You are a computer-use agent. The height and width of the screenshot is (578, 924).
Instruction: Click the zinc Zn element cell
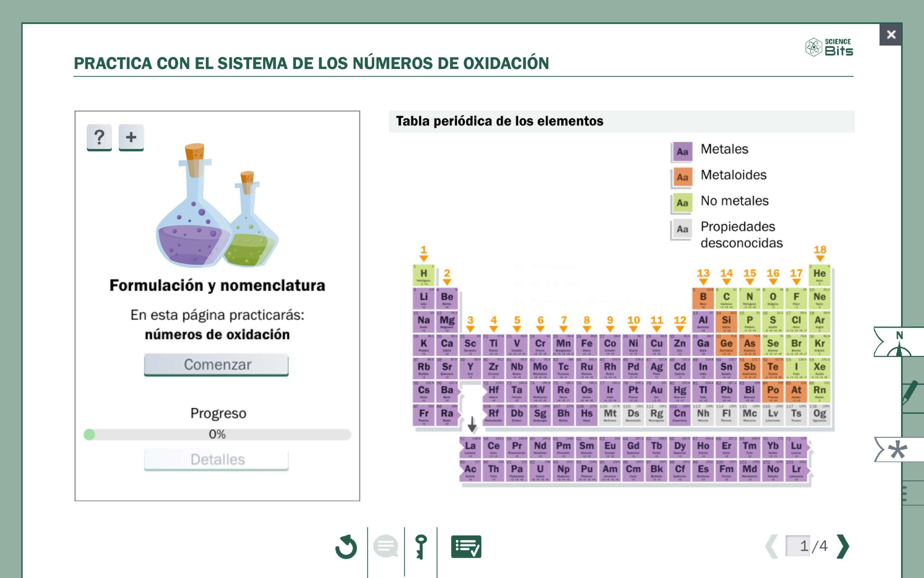[x=680, y=345]
